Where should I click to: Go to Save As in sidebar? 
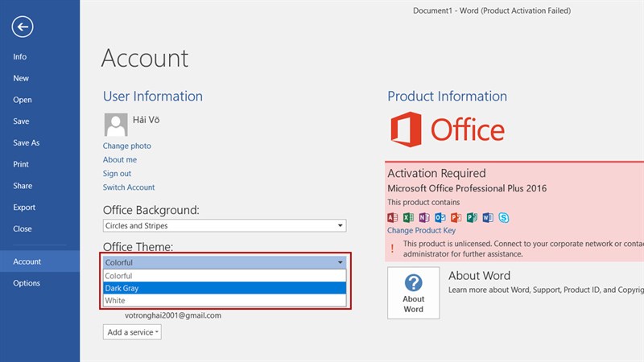coord(26,143)
